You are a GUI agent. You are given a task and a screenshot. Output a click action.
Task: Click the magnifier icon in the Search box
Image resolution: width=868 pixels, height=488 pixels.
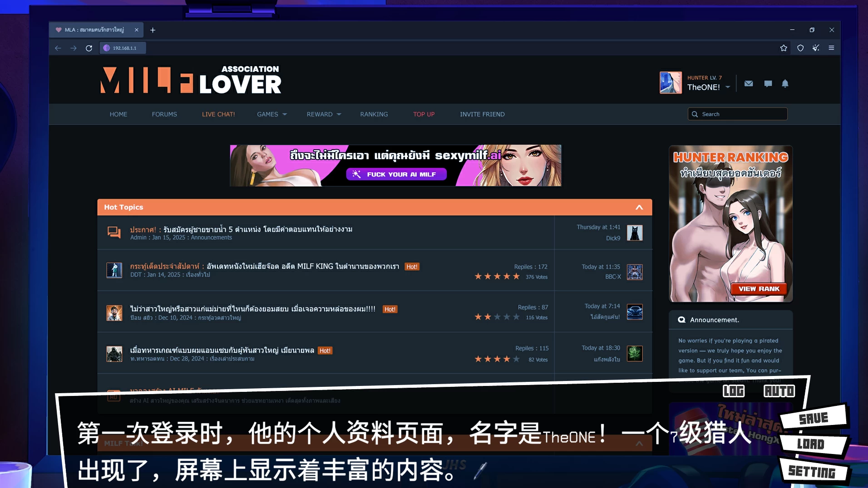[695, 114]
